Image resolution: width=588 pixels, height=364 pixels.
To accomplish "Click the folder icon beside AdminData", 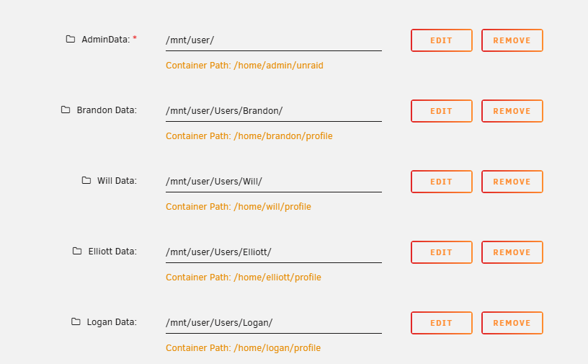I will (x=71, y=39).
